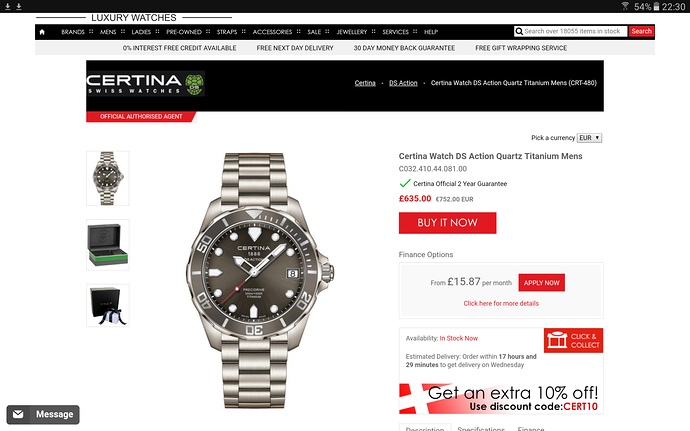Select the watch box thumbnail image
The image size is (690, 431).
pyautogui.click(x=108, y=245)
